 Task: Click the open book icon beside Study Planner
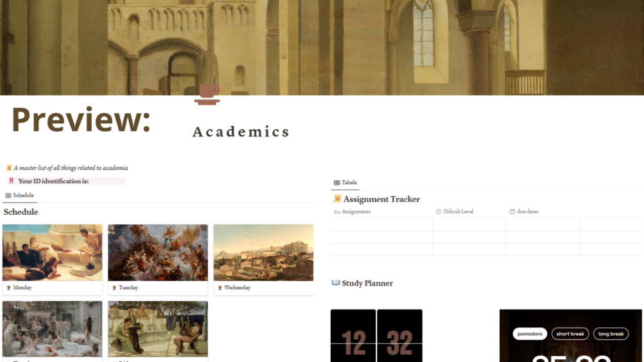(x=336, y=283)
